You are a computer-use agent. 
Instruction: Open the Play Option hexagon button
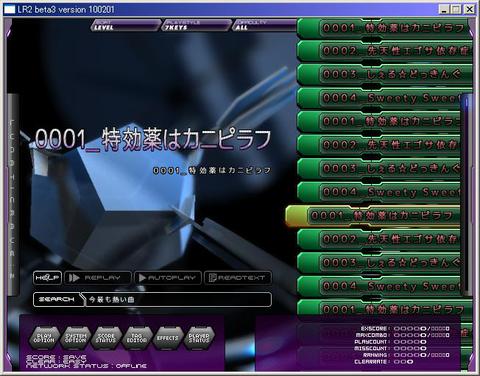pos(44,338)
